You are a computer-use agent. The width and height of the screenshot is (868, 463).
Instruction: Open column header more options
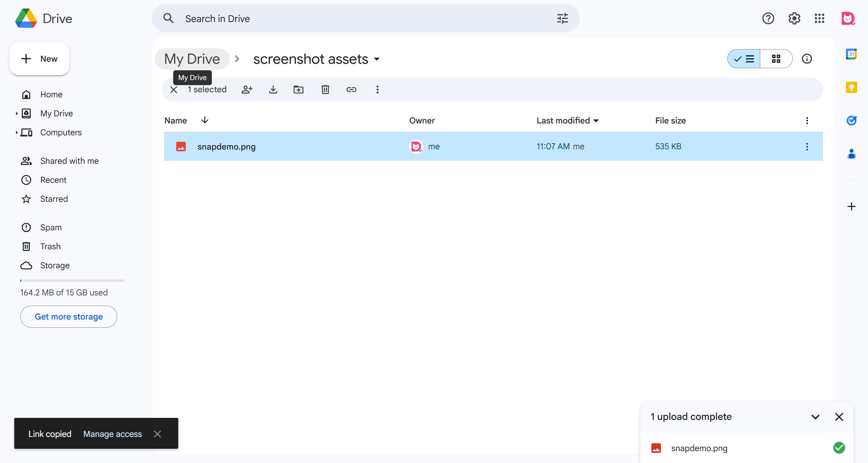807,120
